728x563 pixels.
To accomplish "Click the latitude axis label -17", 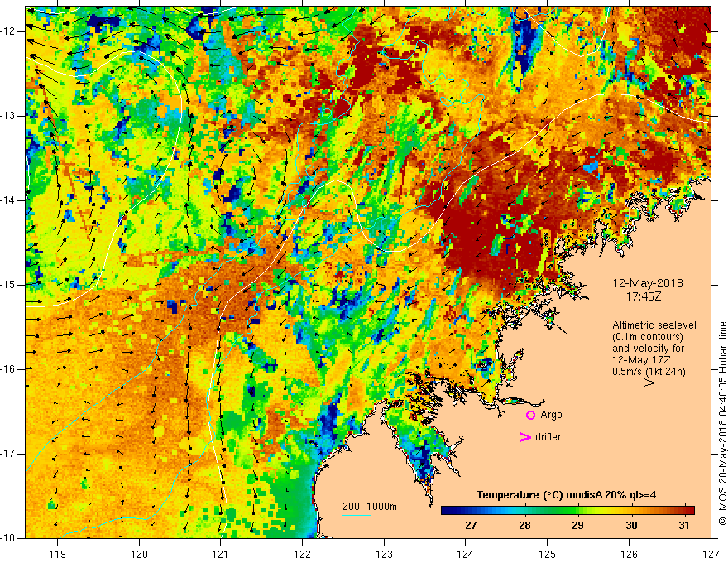I will [9, 454].
